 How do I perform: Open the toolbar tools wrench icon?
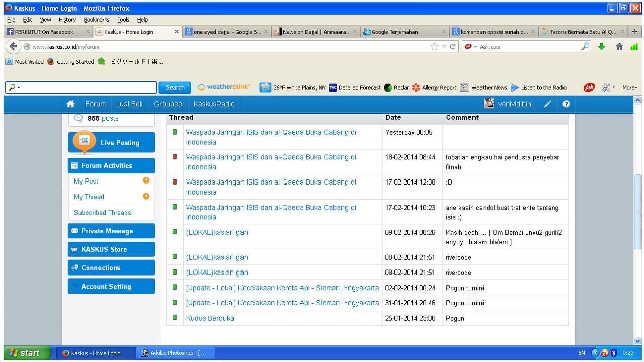click(x=606, y=87)
